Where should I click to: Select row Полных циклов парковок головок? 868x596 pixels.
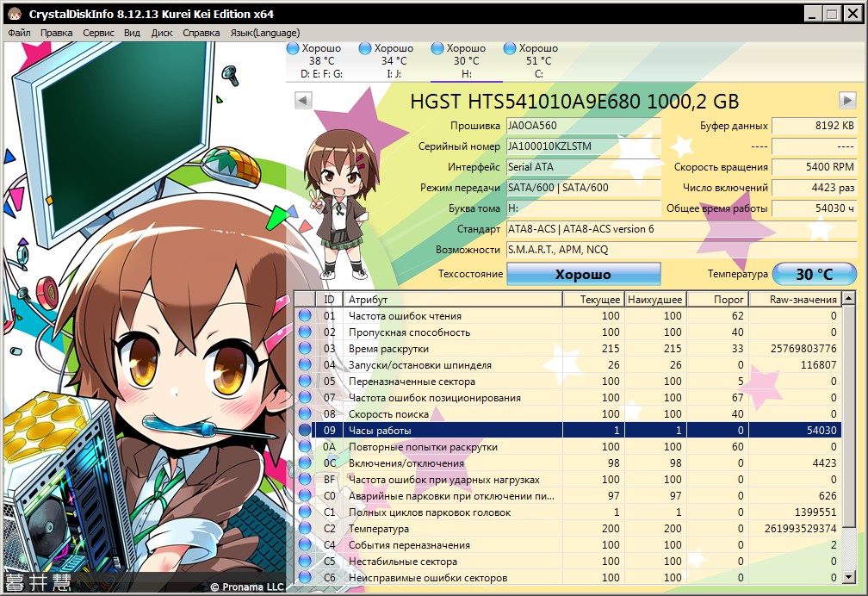click(x=568, y=512)
